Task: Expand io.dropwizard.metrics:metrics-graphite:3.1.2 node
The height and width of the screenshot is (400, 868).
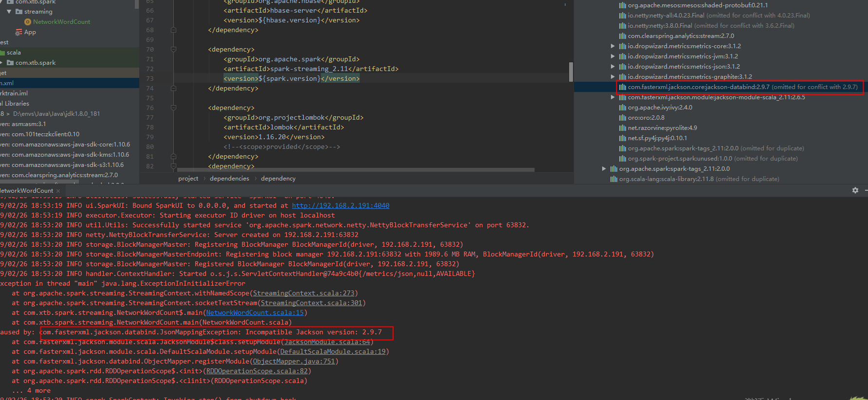Action: pos(613,77)
